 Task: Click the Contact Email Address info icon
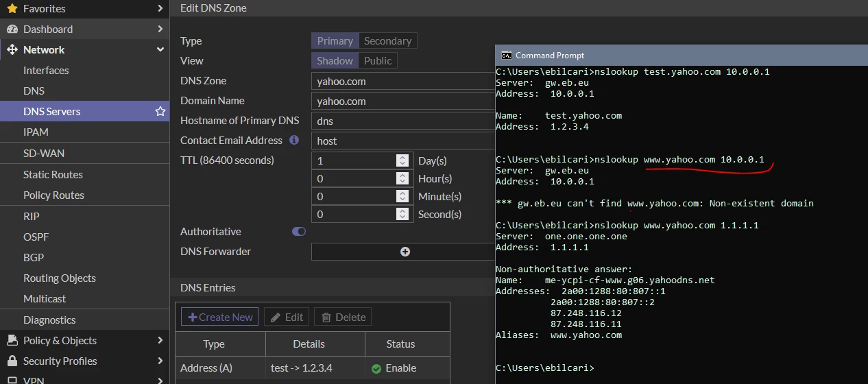pyautogui.click(x=294, y=140)
